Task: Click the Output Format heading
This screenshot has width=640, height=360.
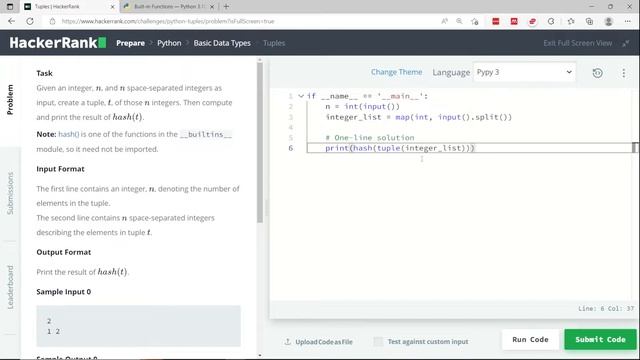Action: pyautogui.click(x=64, y=252)
